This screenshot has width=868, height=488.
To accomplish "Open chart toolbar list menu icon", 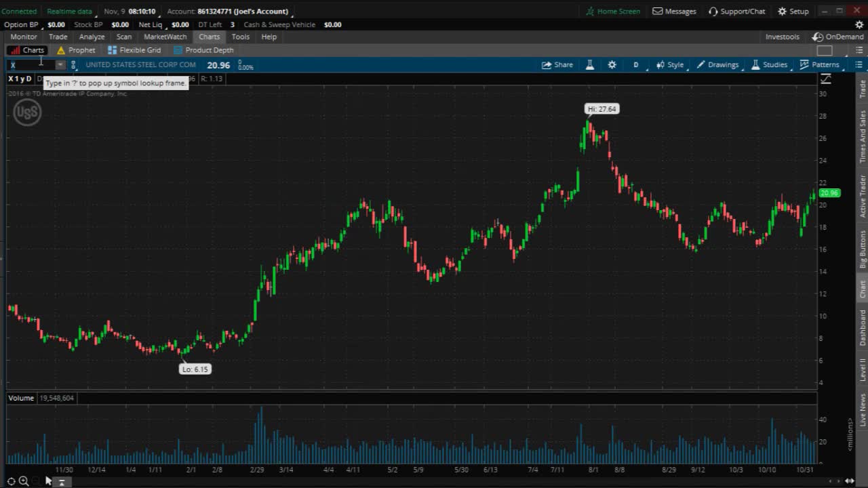I will point(858,65).
